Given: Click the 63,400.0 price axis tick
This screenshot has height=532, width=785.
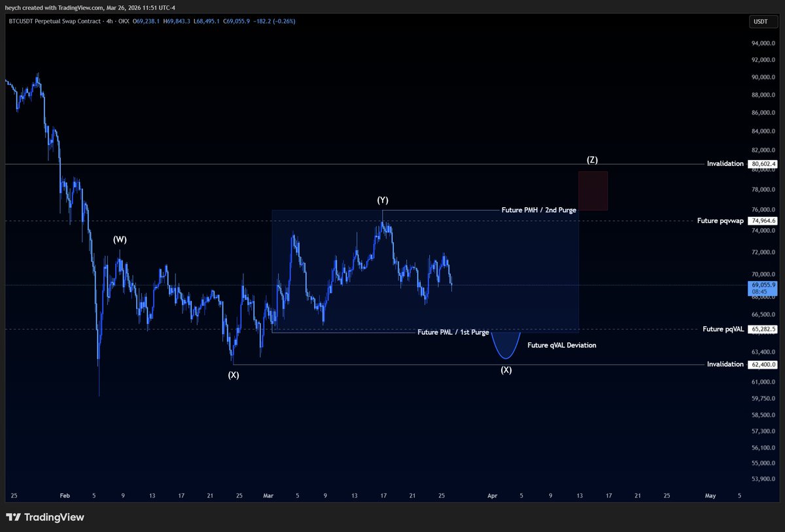Looking at the screenshot, I should pyautogui.click(x=763, y=352).
